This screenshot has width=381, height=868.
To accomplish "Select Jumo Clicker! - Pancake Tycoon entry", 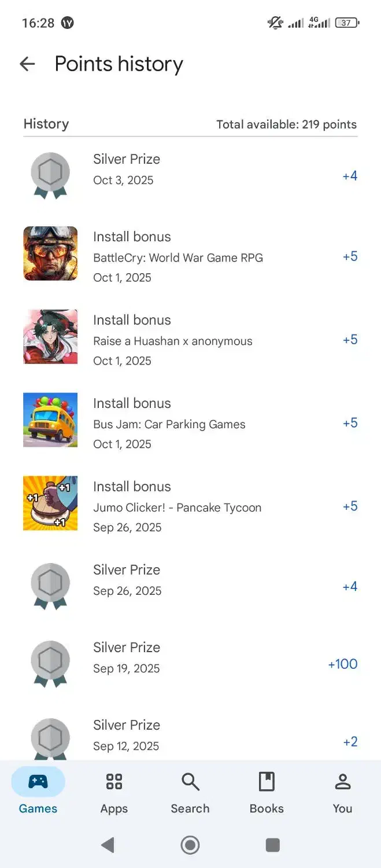I will coord(177,507).
